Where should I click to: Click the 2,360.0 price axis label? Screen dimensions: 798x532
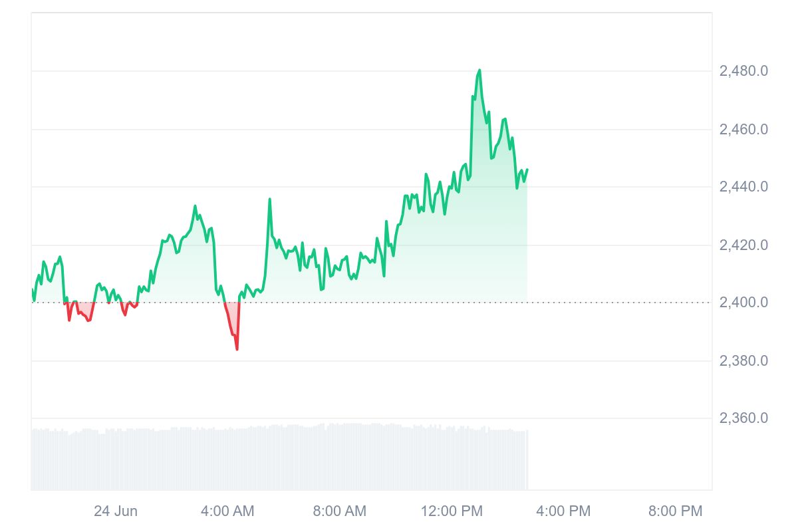click(743, 418)
